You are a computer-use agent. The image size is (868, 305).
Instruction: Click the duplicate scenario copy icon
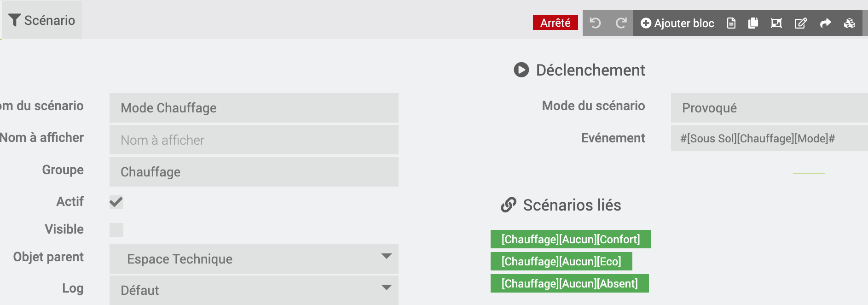coord(753,23)
